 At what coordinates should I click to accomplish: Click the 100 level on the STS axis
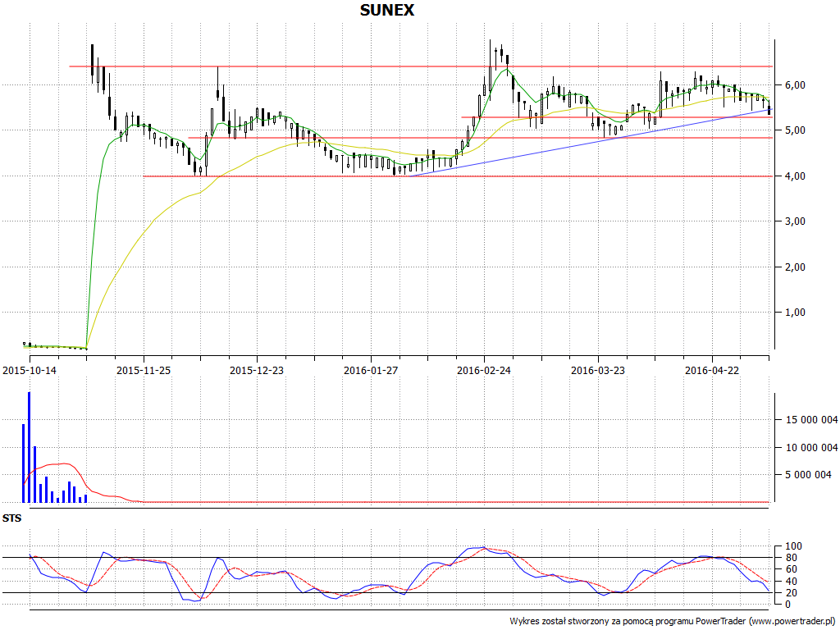coord(793,546)
